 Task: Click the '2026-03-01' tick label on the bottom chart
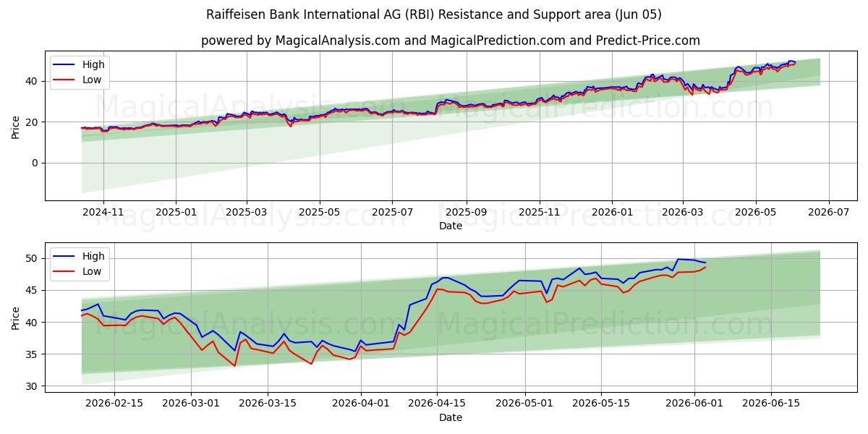[x=191, y=404]
